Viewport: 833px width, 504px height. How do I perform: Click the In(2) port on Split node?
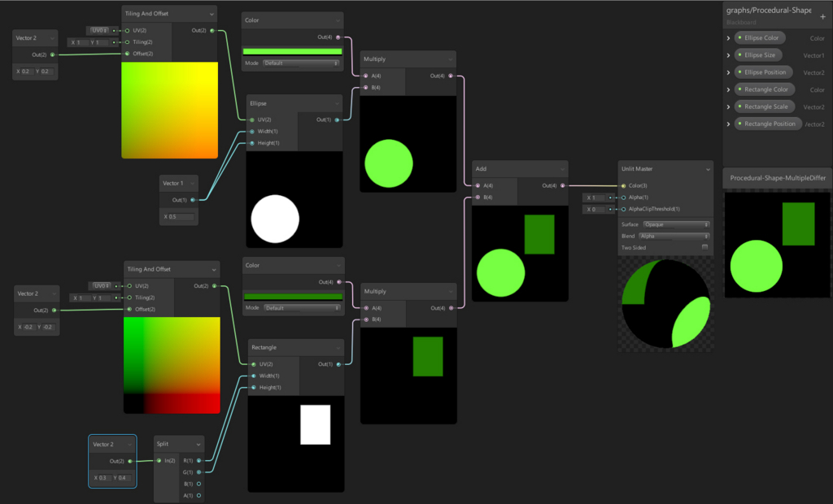coord(159,461)
